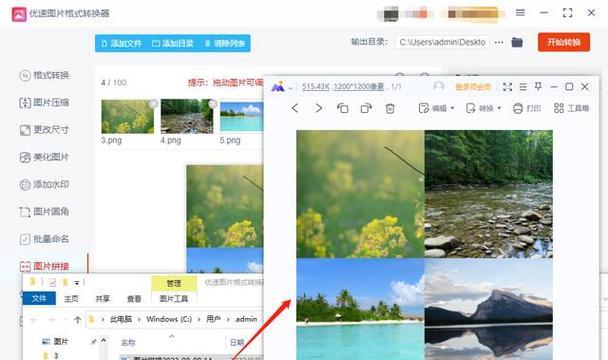
Task: Open the 文件 tab in Explorer
Action: [39, 298]
